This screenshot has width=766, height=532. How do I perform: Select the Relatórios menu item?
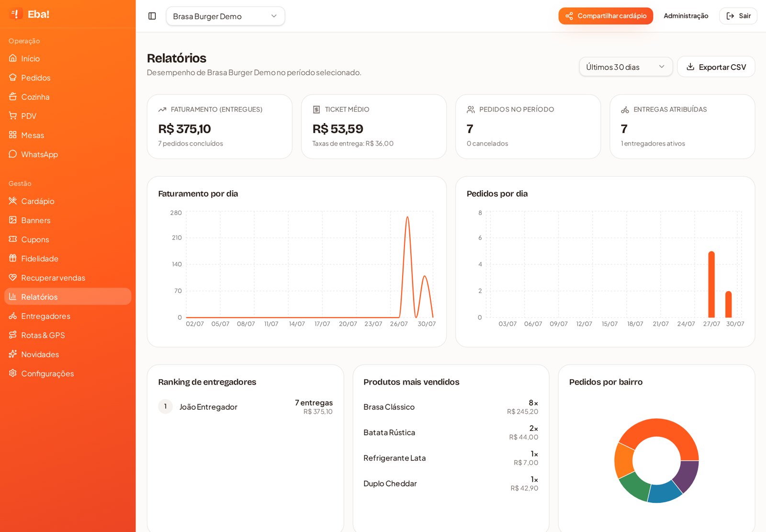coord(68,296)
